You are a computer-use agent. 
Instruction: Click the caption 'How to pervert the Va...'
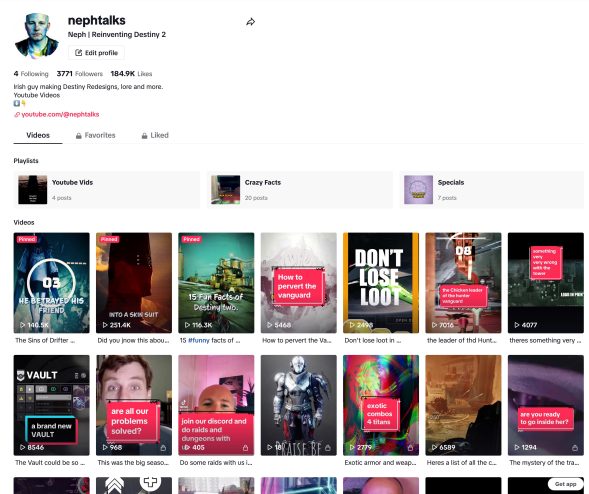297,340
